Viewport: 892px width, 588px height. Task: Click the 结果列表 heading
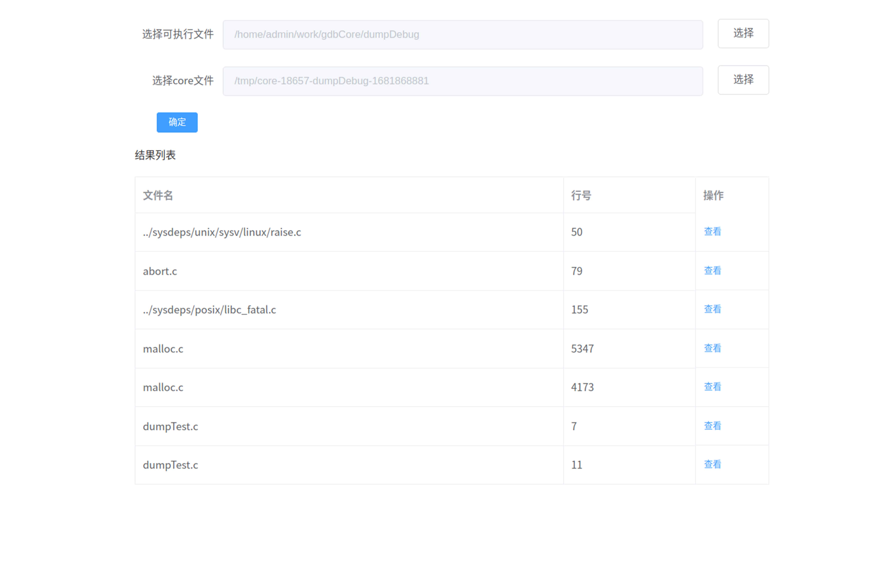click(155, 155)
